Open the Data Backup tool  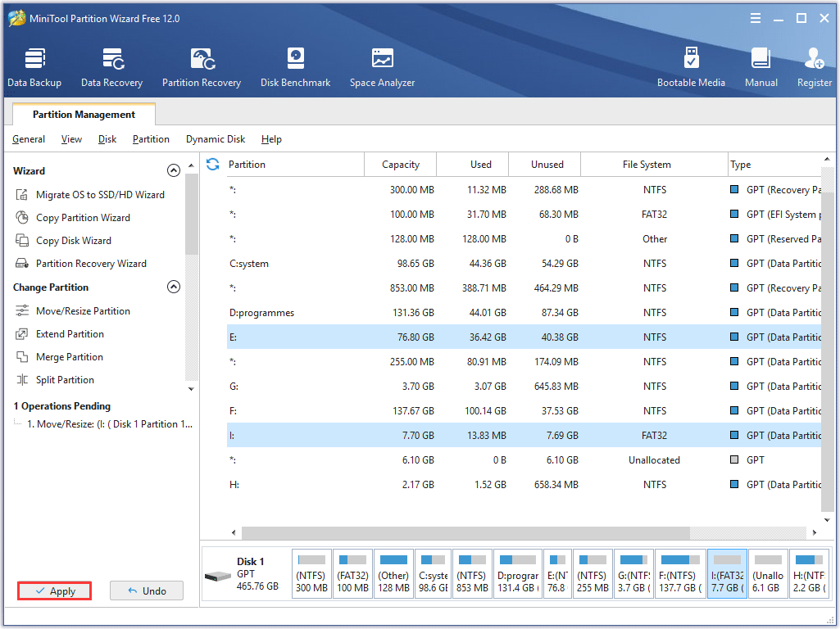34,67
